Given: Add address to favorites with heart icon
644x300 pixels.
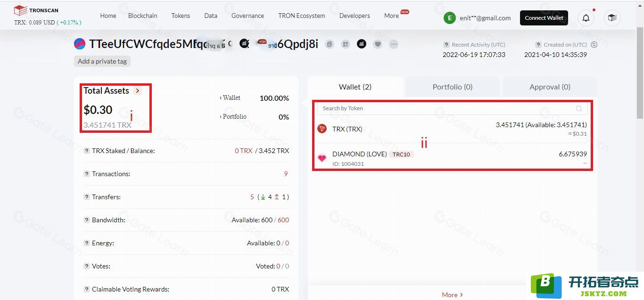Looking at the screenshot, I should (378, 44).
